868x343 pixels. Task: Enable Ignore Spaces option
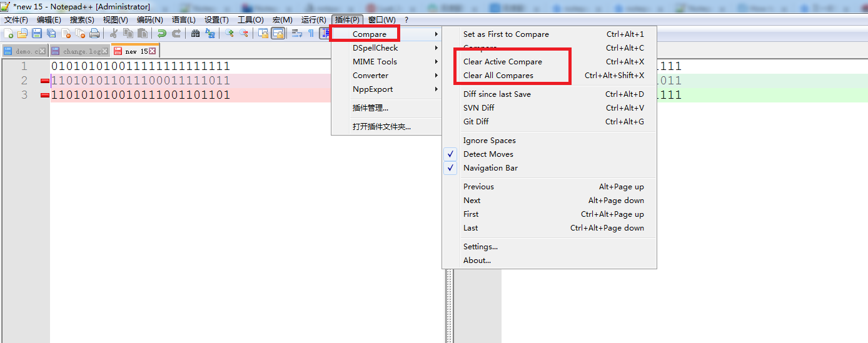(549, 141)
